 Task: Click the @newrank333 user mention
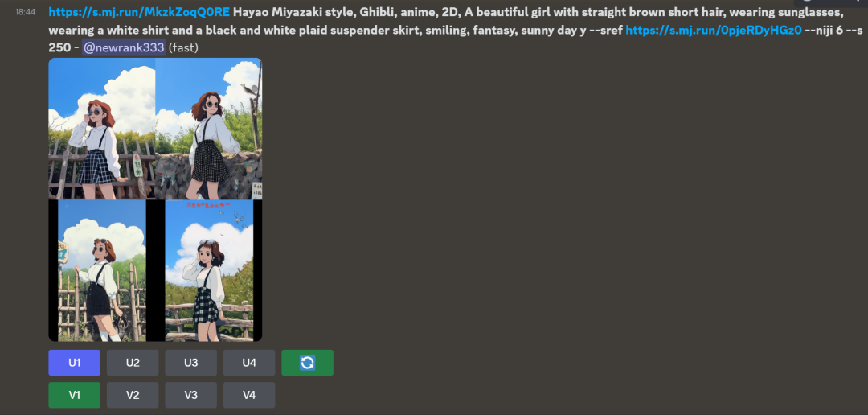coord(124,47)
